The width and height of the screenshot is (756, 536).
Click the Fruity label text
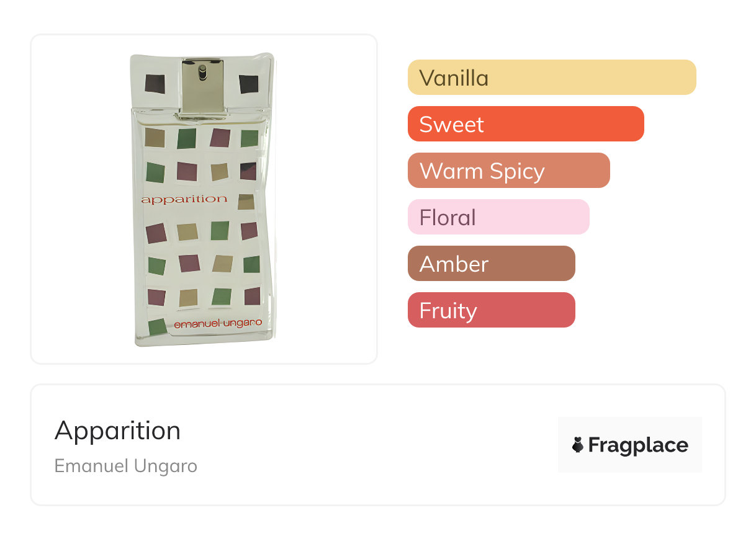448,310
